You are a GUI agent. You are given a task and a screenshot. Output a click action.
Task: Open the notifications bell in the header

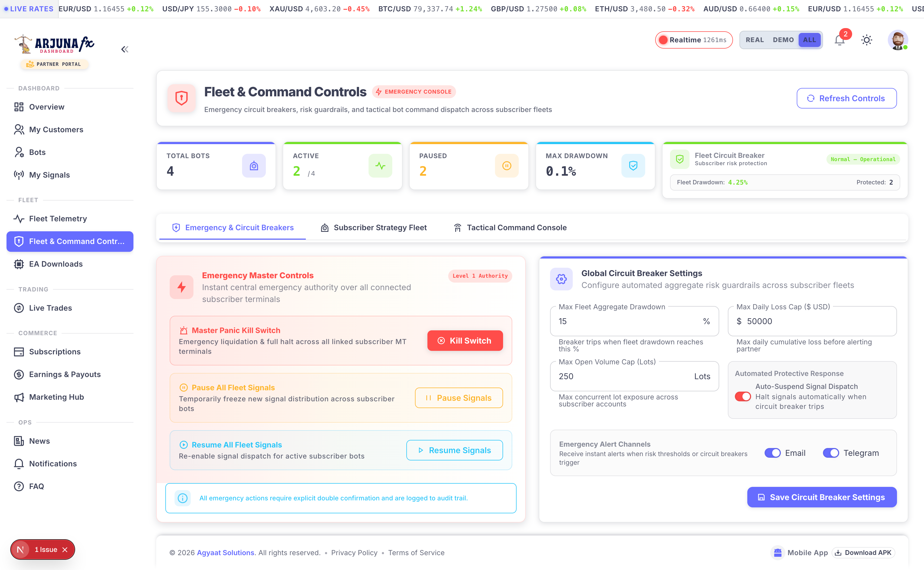coord(839,40)
